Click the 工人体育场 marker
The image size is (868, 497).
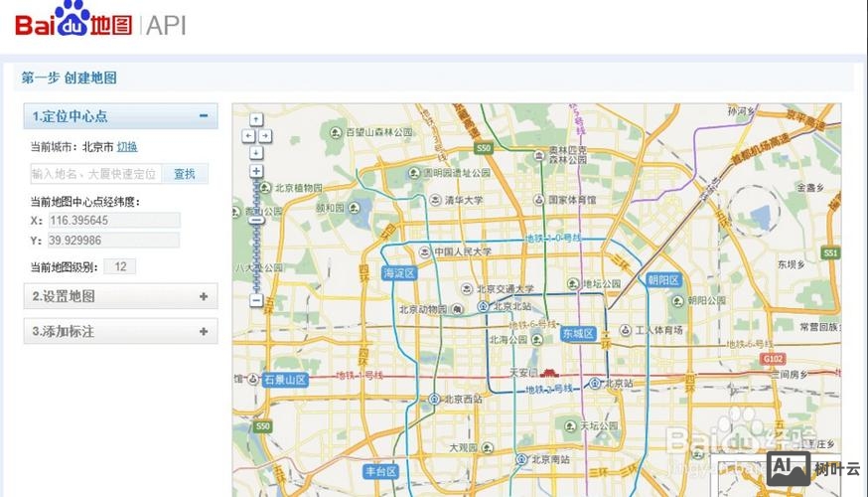click(626, 330)
